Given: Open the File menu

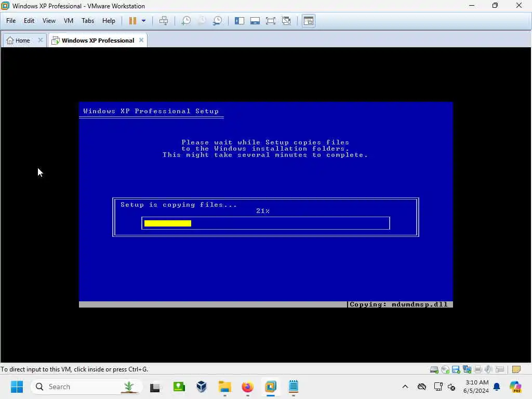Looking at the screenshot, I should [11, 21].
